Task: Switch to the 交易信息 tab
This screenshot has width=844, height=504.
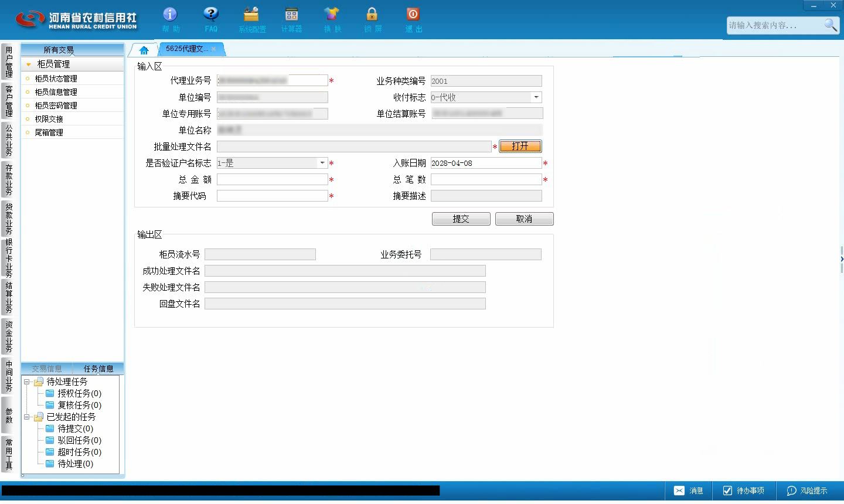Action: coord(47,369)
